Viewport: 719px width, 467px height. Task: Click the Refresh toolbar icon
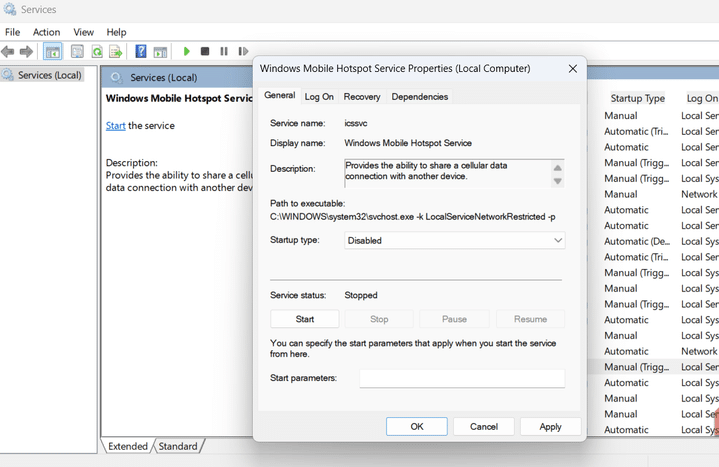(x=97, y=51)
